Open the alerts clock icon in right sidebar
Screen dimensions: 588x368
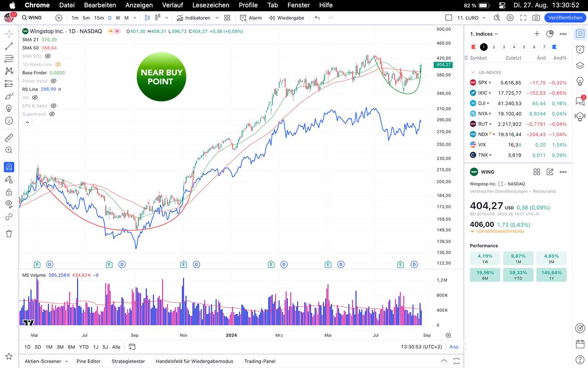pyautogui.click(x=580, y=50)
